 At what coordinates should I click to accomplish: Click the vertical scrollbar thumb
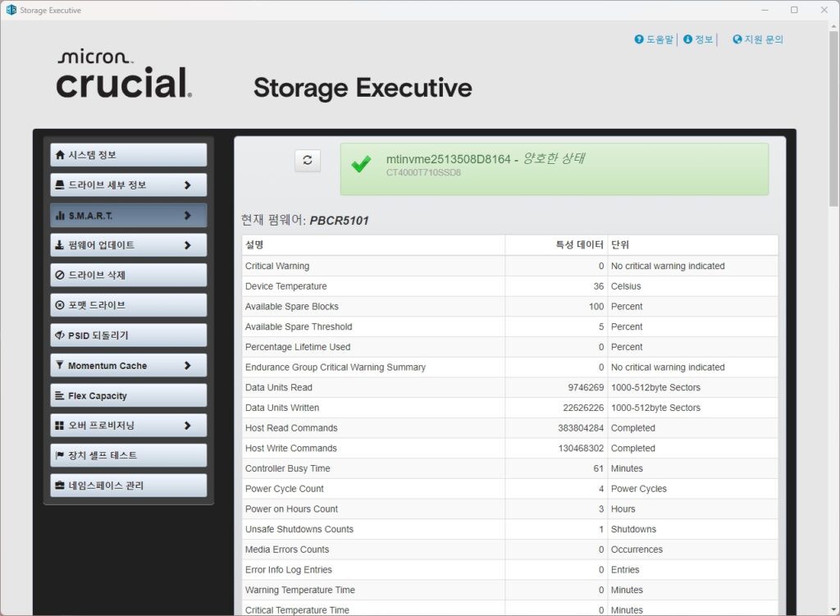tap(833, 118)
